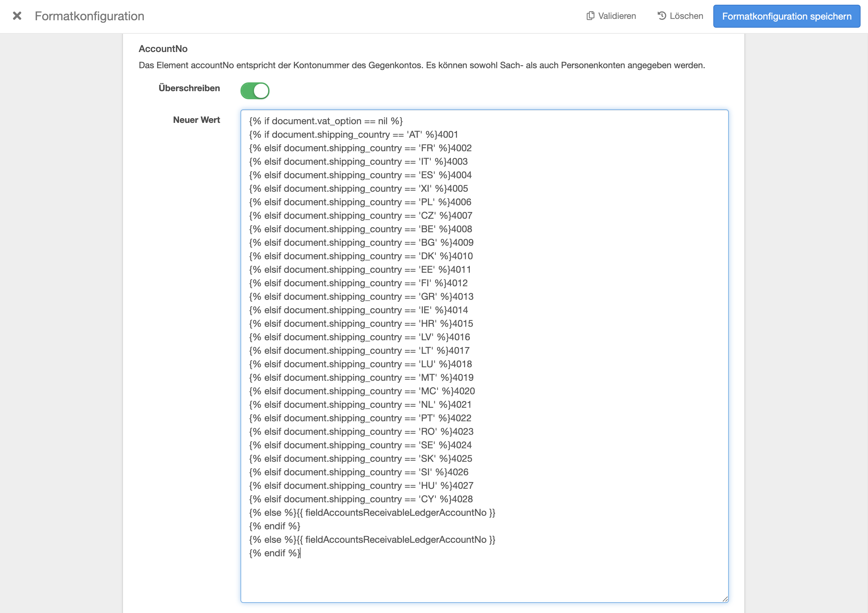Click the 'HR' 4015 code line
The height and width of the screenshot is (613, 868).
point(361,323)
